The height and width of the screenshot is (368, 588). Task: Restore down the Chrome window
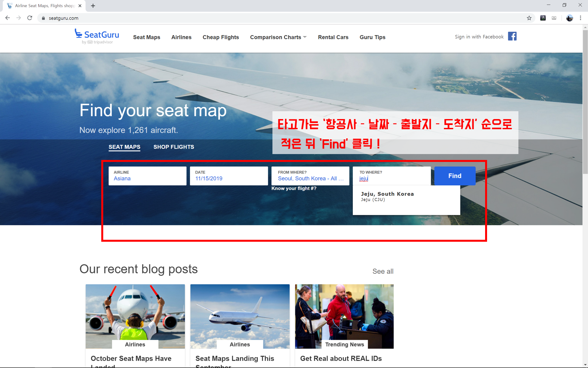pyautogui.click(x=564, y=5)
